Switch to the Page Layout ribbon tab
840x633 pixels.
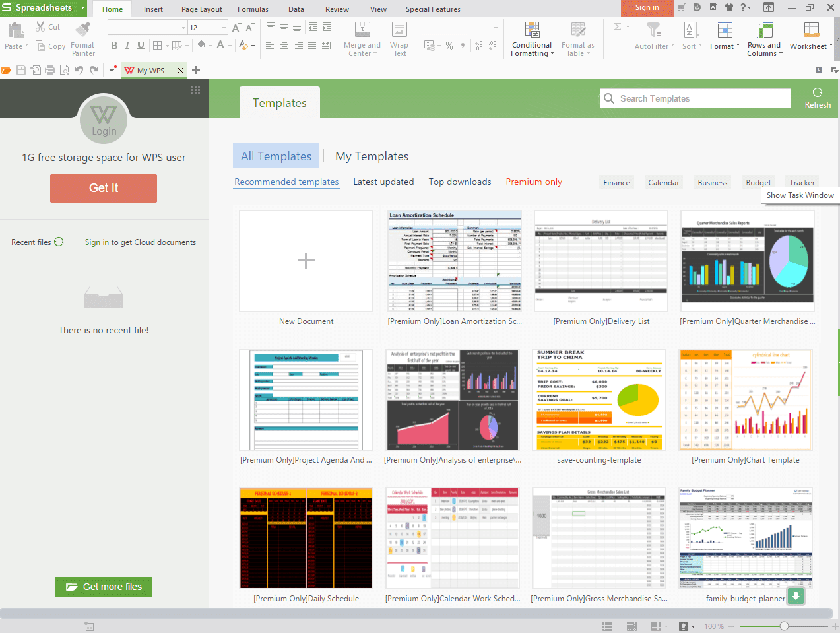coord(201,9)
